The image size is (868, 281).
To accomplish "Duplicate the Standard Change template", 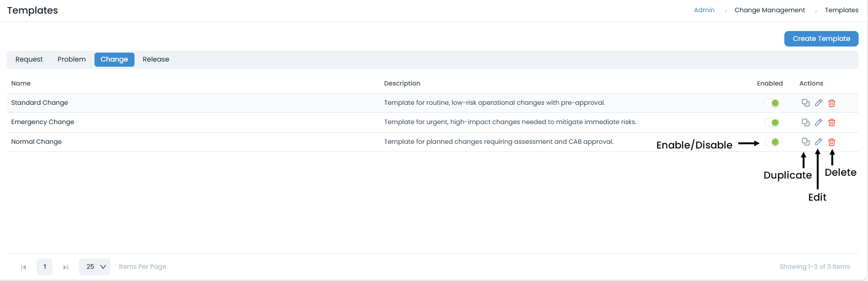I will coord(805,103).
